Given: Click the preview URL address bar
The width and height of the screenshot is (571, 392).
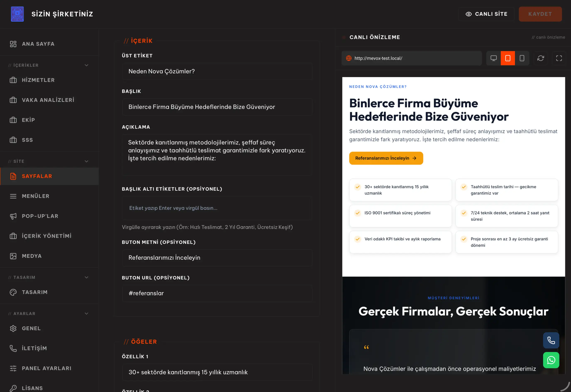Looking at the screenshot, I should tap(412, 58).
